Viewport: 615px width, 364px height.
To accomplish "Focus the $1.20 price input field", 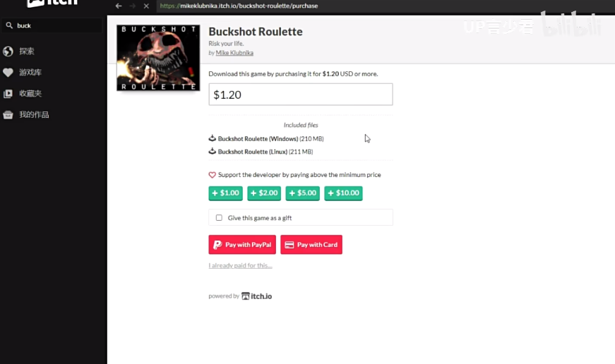I will pyautogui.click(x=301, y=95).
